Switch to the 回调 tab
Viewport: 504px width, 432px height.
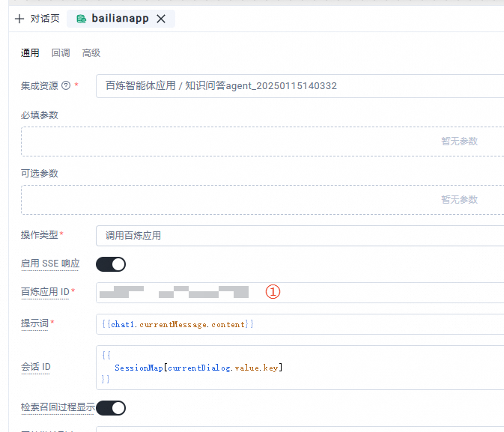61,52
